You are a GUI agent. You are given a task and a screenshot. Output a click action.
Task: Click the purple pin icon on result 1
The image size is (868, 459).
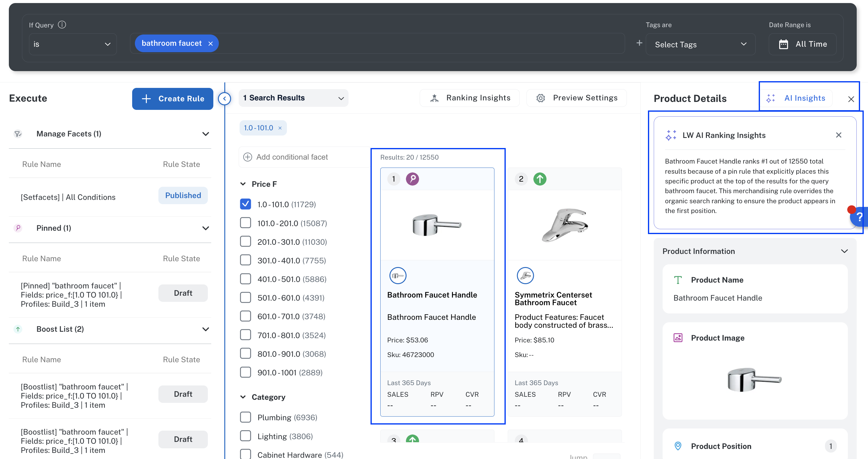[x=412, y=179]
